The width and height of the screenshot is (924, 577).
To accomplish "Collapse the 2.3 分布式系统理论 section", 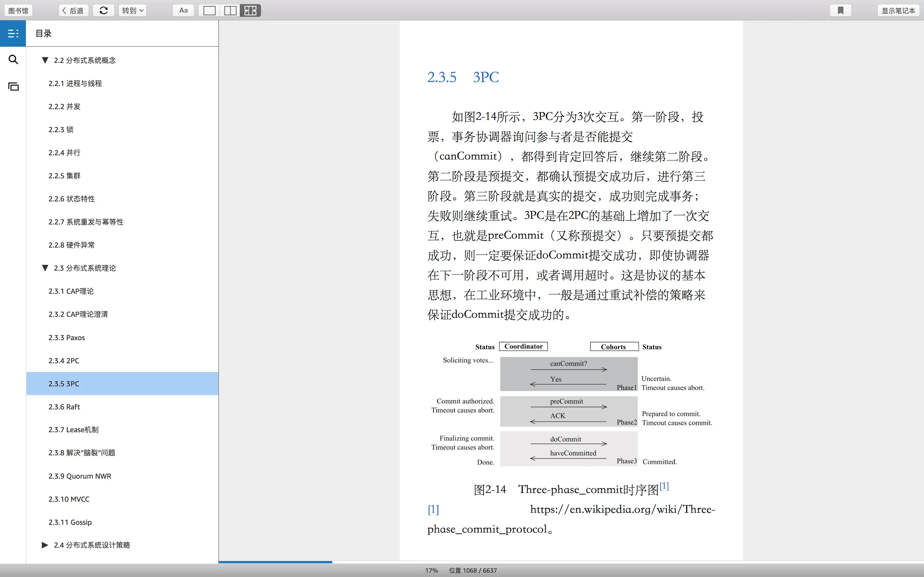I will click(45, 268).
